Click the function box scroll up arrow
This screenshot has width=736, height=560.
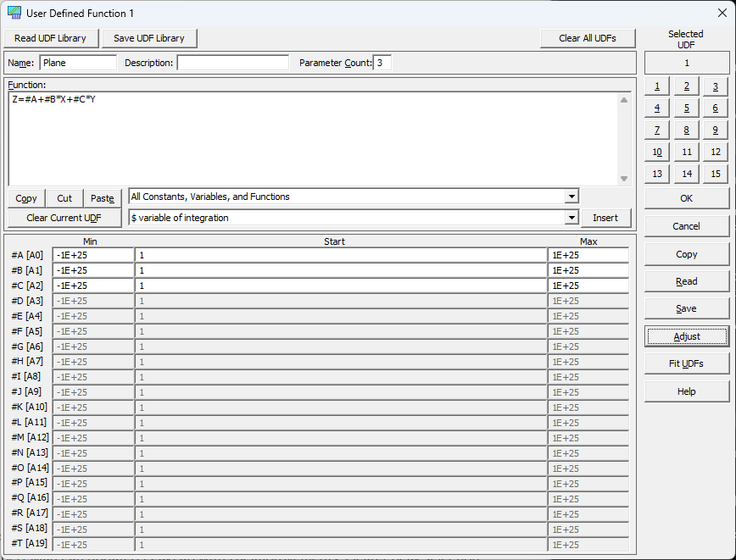pyautogui.click(x=624, y=100)
